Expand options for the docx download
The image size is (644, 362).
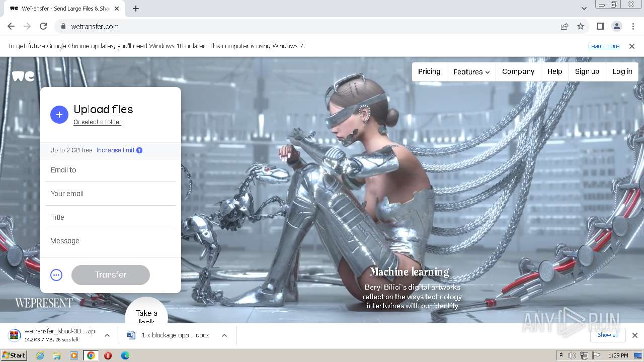pos(224,335)
